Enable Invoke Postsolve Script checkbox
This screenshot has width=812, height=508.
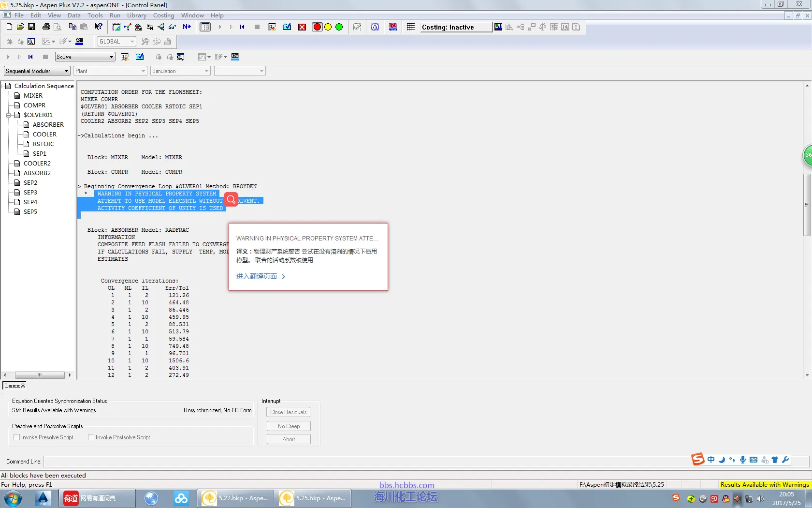click(91, 437)
